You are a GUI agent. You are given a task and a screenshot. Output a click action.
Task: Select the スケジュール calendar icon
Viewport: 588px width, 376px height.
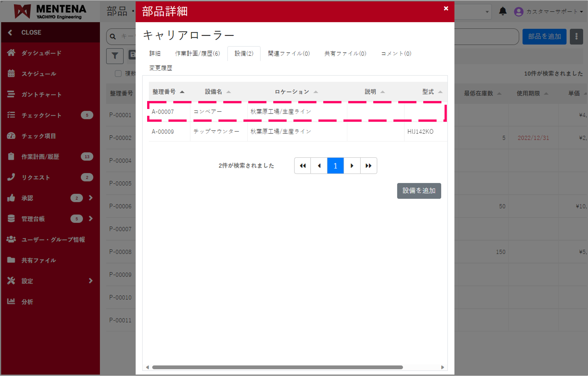[x=11, y=73]
